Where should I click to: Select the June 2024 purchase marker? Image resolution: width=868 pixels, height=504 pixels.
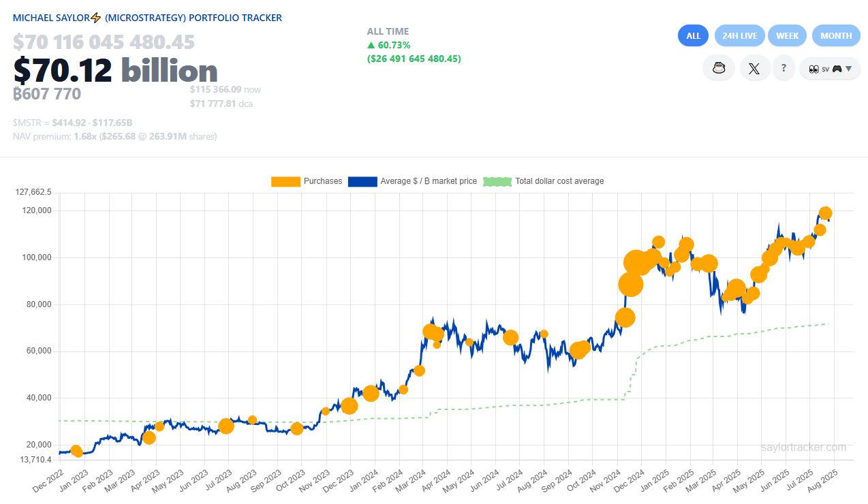coord(511,337)
